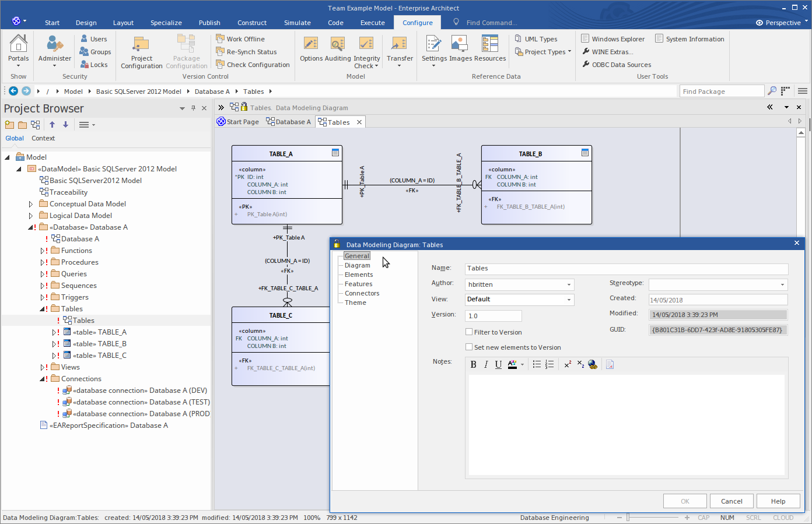Viewport: 812px width, 524px height.
Task: Click the Bold formatting icon in Notes
Action: [473, 364]
